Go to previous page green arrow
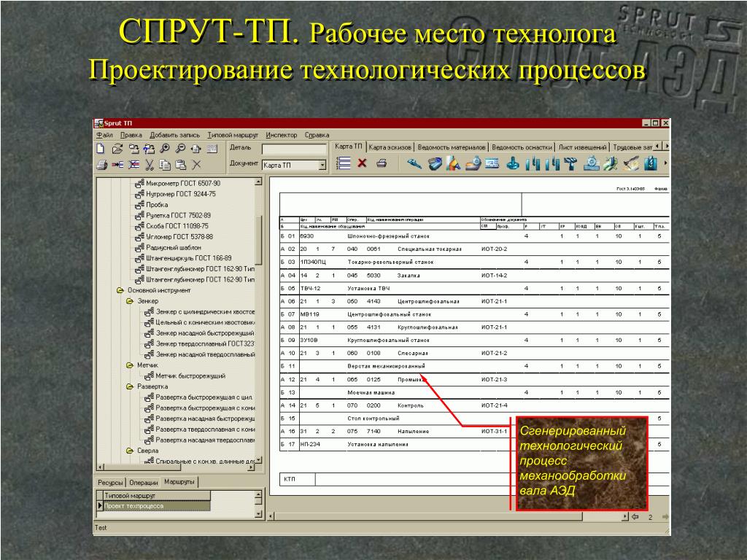Image resolution: width=747 pixels, height=560 pixels. (635, 517)
